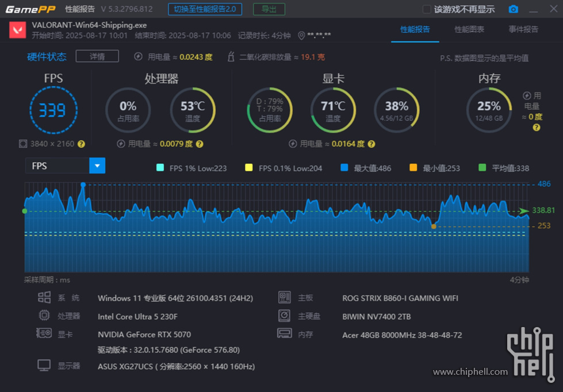Click the GPU D:79% T:79% usage gauge
Image resolution: width=563 pixels, height=392 pixels.
click(270, 110)
